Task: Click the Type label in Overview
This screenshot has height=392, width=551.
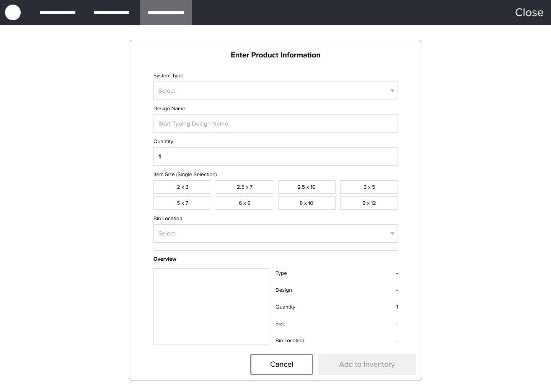Action: tap(281, 273)
